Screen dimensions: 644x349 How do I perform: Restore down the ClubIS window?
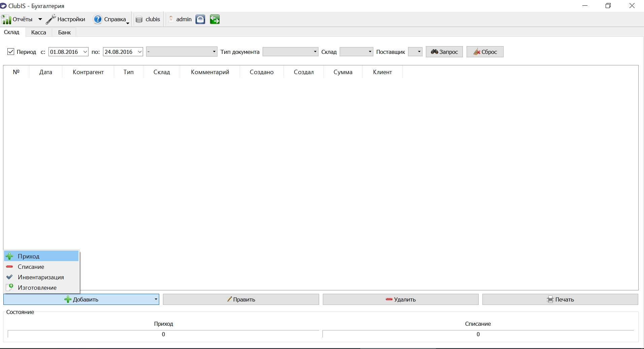[x=608, y=6]
